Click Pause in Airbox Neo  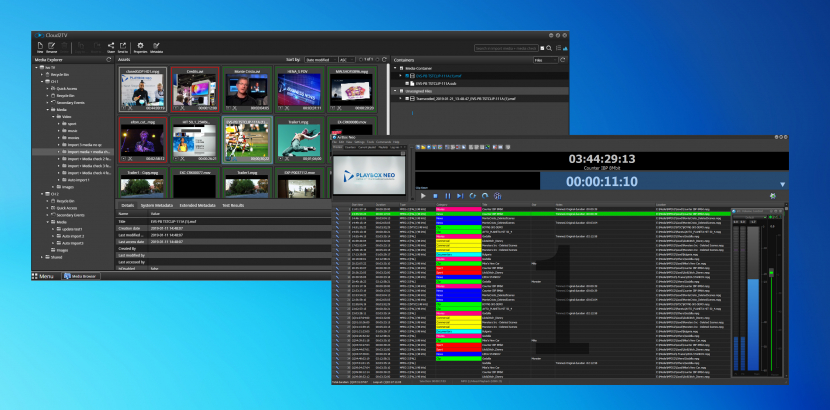point(447,196)
